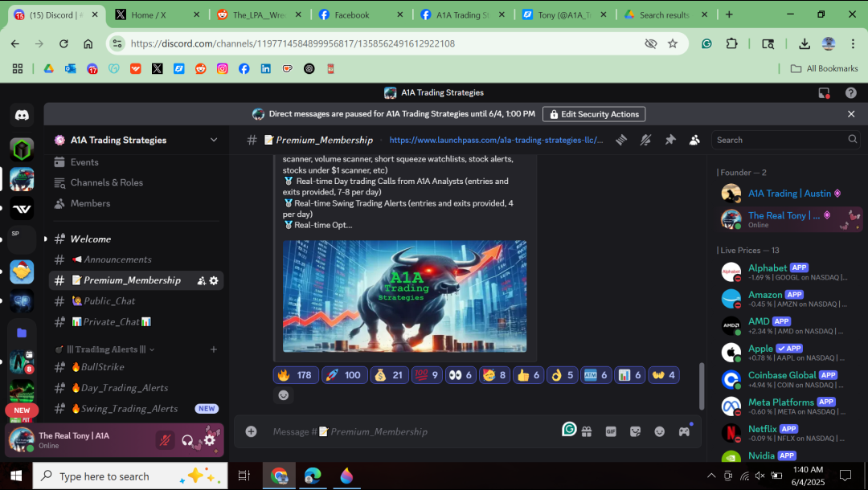Open the BullStrike channel
Viewport: 868px width, 490px height.
click(x=136, y=367)
